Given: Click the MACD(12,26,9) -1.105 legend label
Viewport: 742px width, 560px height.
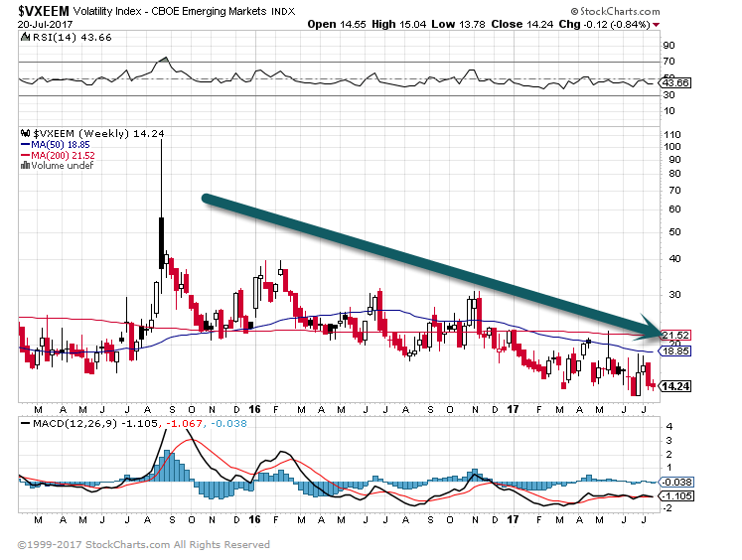Looking at the screenshot, I should pos(90,423).
